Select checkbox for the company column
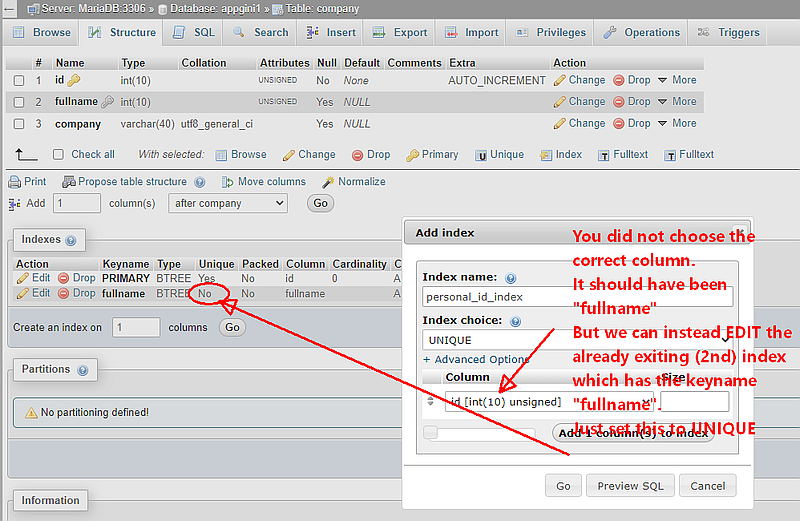Screen dimensions: 800x521 [19, 123]
